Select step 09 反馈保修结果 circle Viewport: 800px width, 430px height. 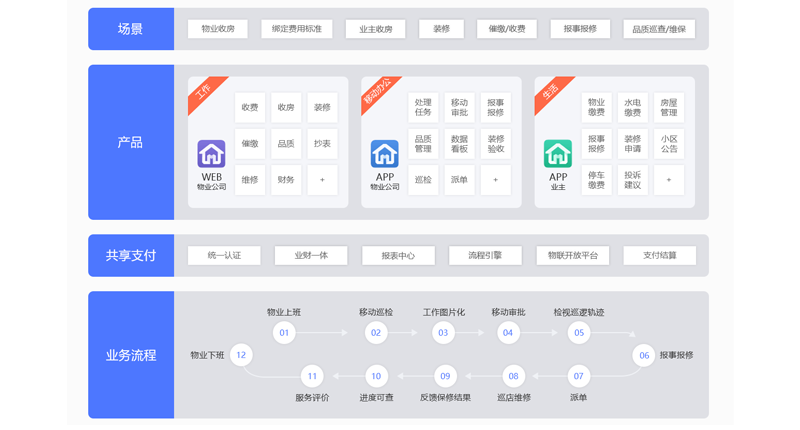(x=445, y=376)
